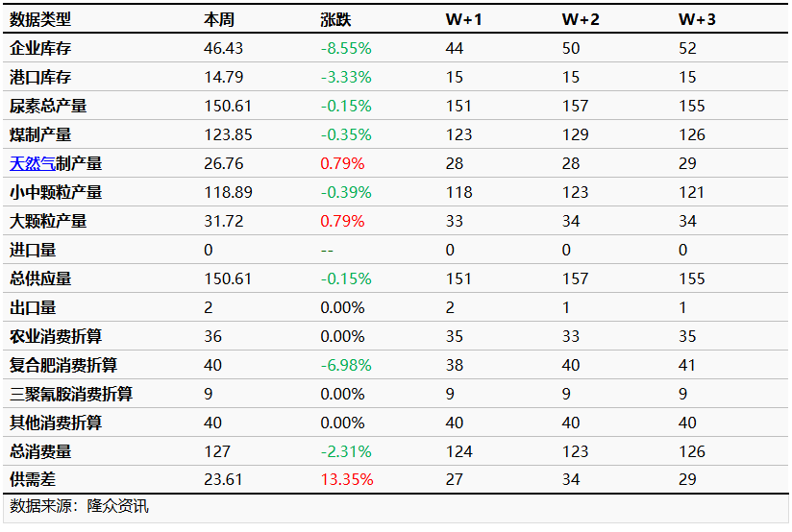The width and height of the screenshot is (792, 532).
Task: Select the -8.55% change value
Action: click(x=346, y=48)
